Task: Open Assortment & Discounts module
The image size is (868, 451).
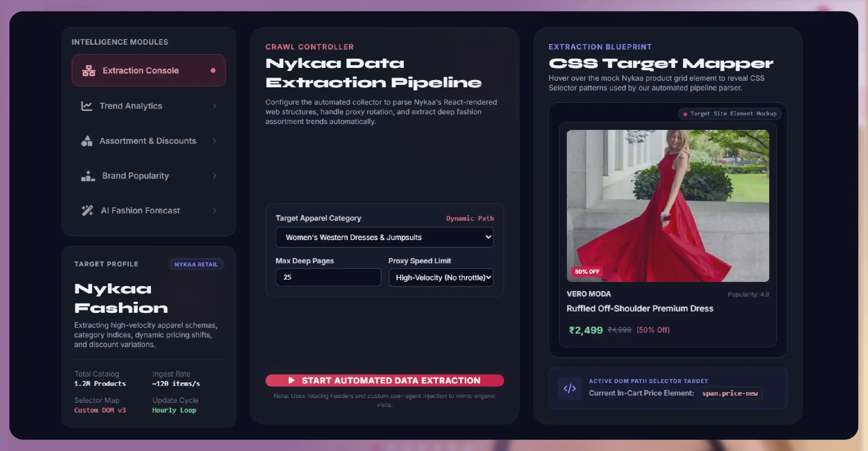Action: 149,141
